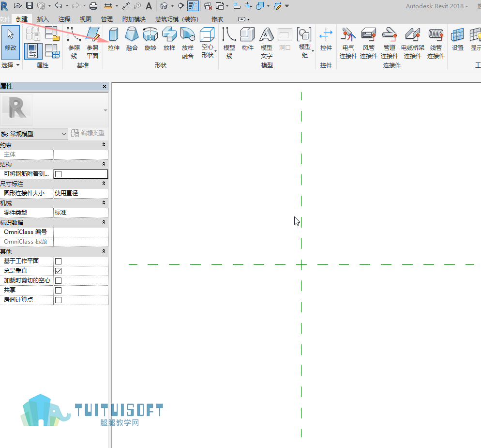Open the 附加模块 ribbon tab
Image resolution: width=481 pixels, height=448 pixels.
pyautogui.click(x=134, y=19)
